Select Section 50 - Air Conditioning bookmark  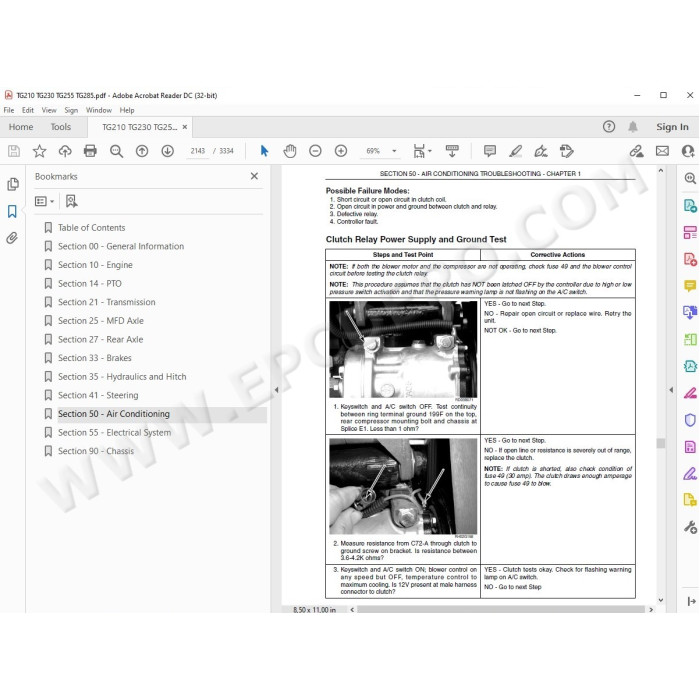tap(114, 414)
